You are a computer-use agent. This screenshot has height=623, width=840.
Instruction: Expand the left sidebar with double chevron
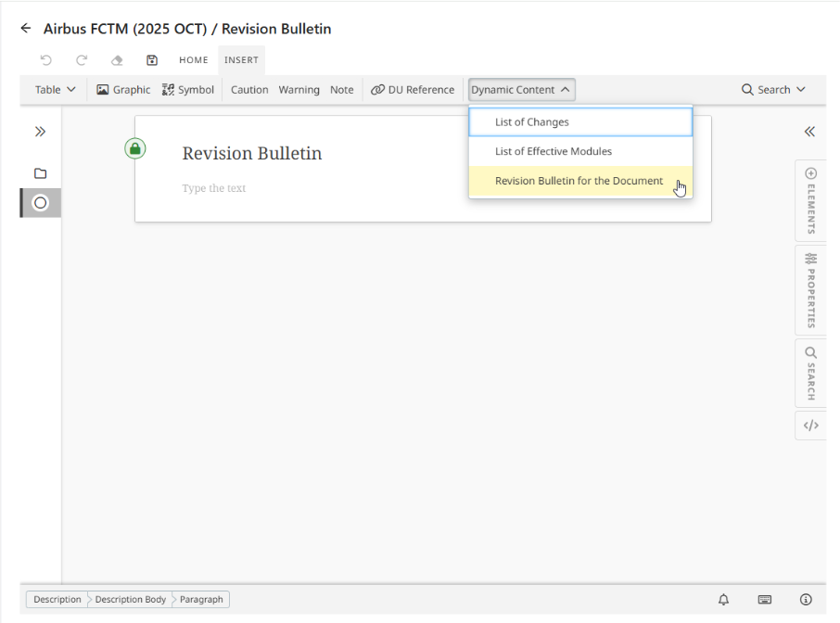[x=40, y=132]
